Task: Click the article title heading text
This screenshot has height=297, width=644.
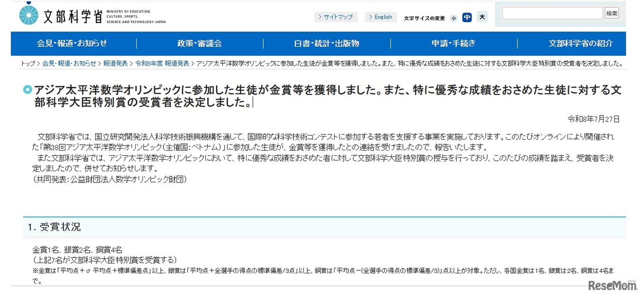Action: pos(328,96)
